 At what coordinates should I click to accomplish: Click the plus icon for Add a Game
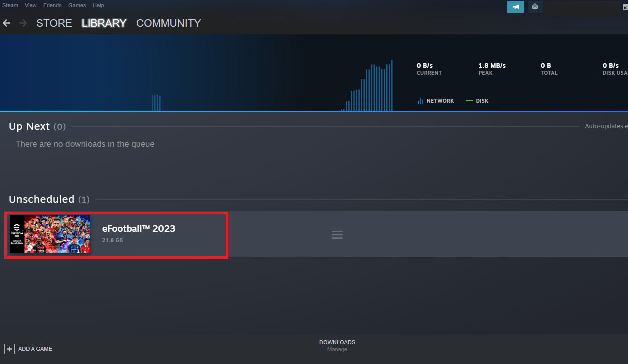(9, 349)
